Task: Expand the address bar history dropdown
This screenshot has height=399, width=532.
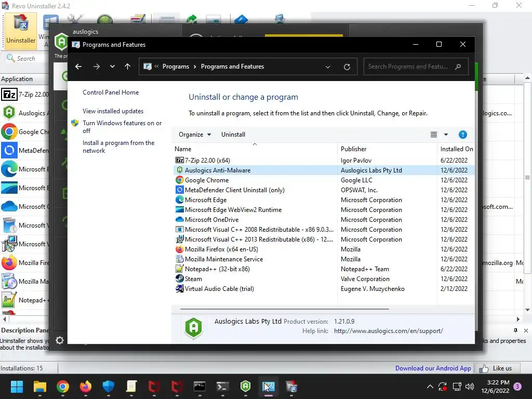Action: tap(328, 67)
